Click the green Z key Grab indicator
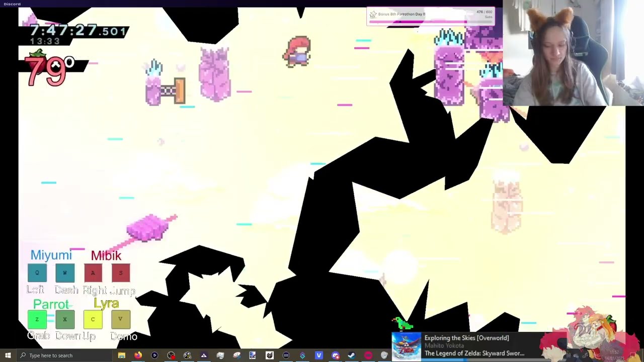 point(37,319)
